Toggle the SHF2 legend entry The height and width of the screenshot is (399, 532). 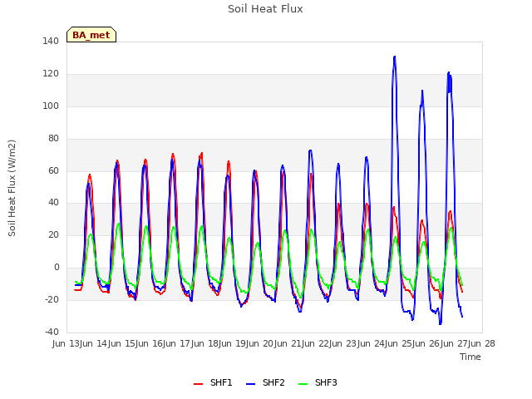point(265,383)
